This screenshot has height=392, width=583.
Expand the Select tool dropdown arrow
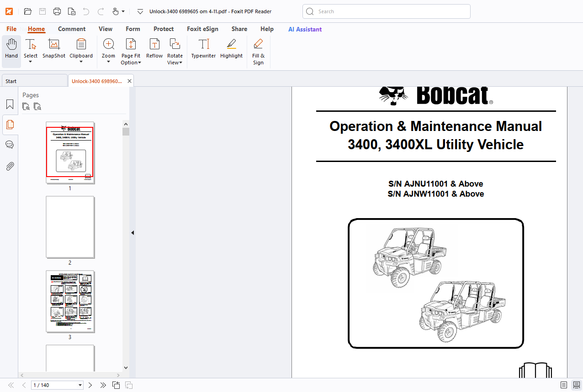pyautogui.click(x=31, y=62)
